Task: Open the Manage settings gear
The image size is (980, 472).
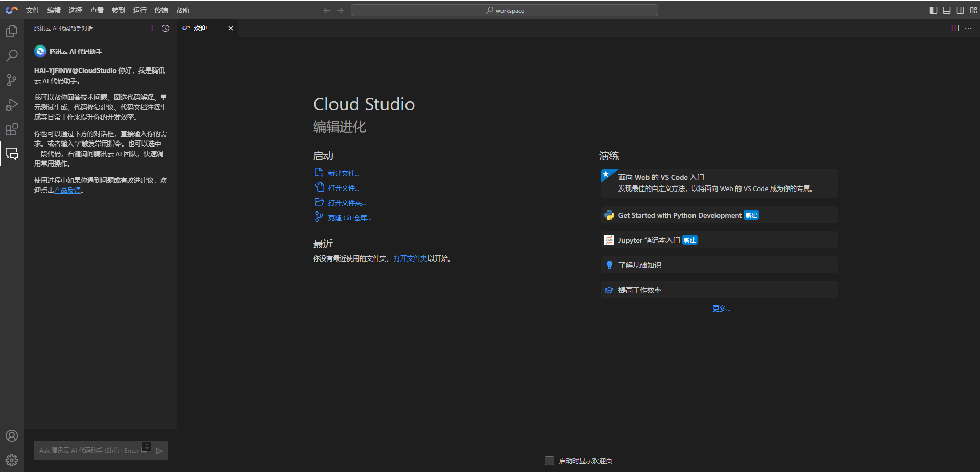Action: tap(12, 460)
